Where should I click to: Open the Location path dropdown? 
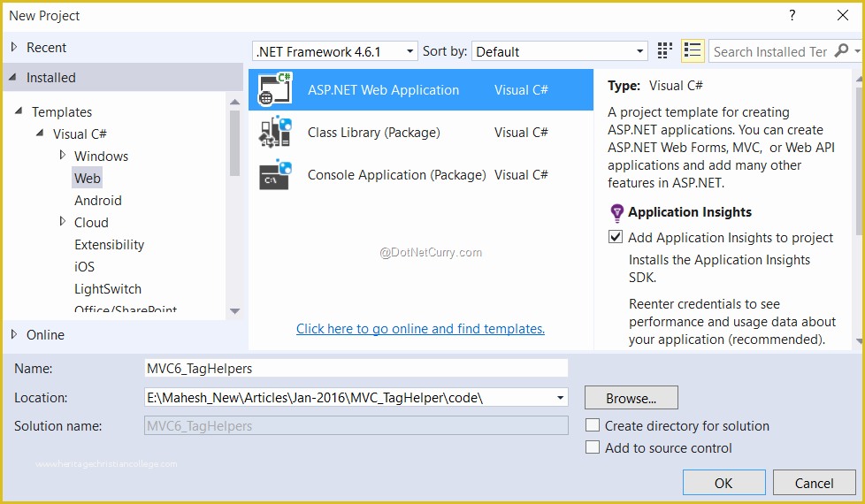click(x=560, y=398)
